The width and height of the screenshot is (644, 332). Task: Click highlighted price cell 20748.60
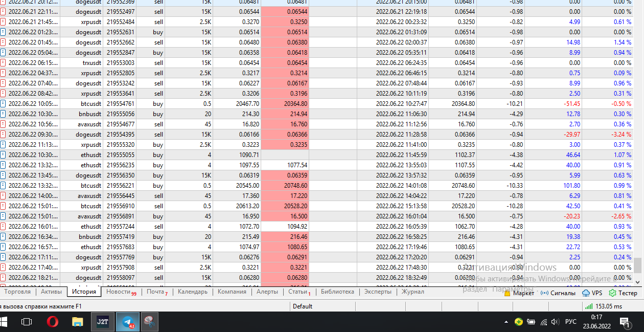(285, 186)
